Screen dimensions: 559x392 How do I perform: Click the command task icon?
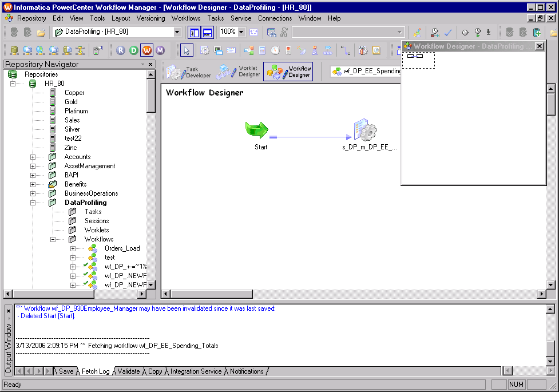(218, 51)
